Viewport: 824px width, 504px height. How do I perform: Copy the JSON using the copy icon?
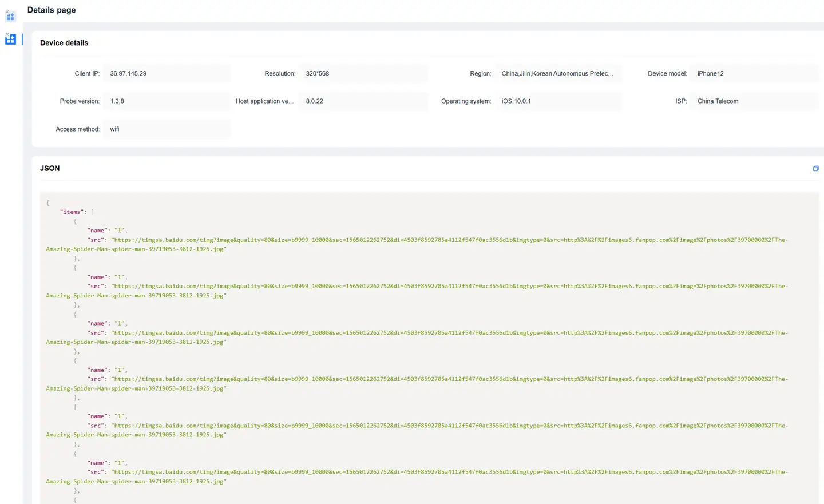[815, 168]
